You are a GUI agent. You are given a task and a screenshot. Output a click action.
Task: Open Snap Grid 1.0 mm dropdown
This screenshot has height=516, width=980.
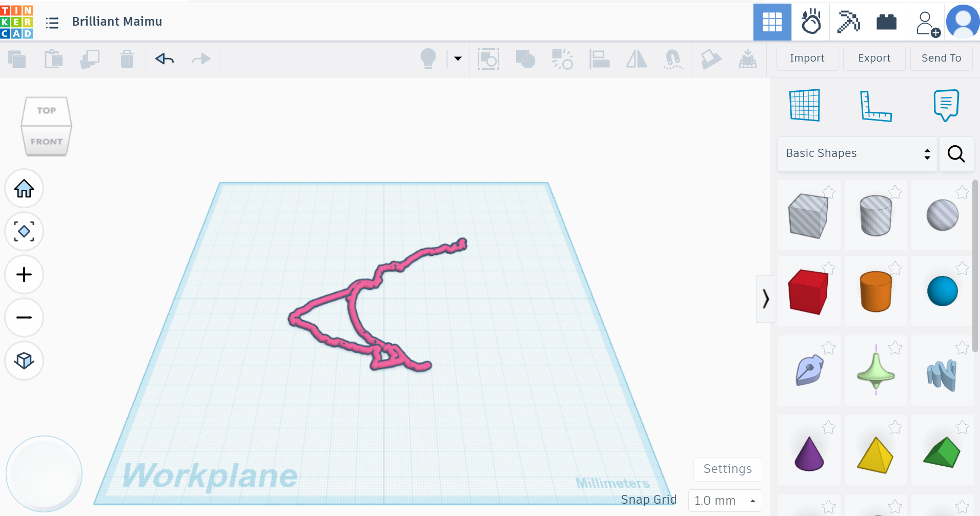click(725, 501)
